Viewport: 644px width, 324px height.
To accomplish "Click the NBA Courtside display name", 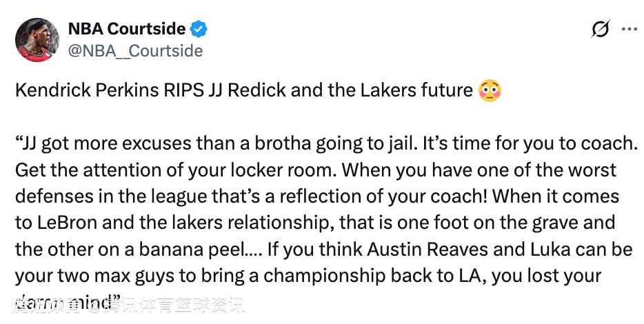I will [x=126, y=29].
